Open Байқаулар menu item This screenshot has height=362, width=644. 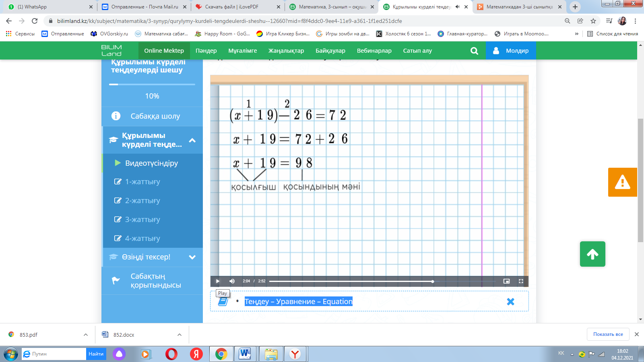click(330, 51)
